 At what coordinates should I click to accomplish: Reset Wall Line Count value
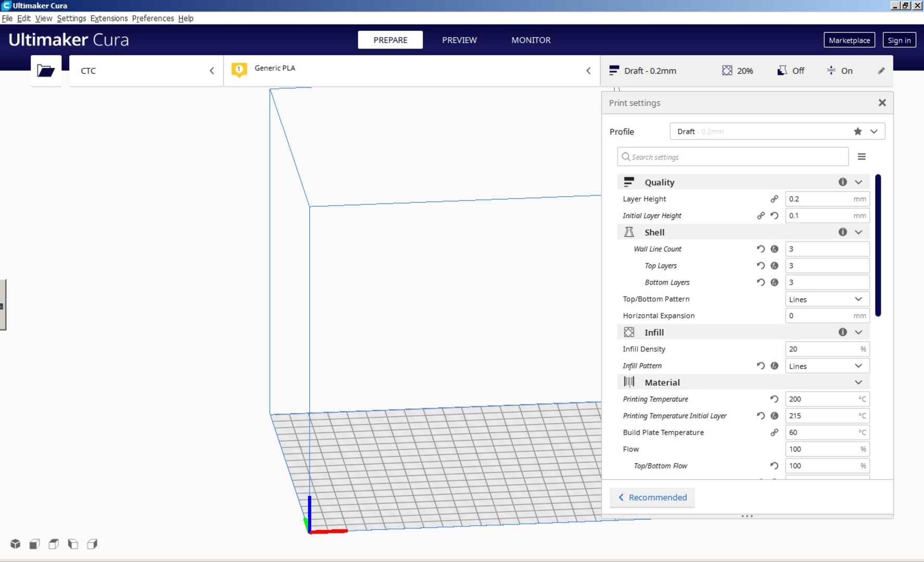761,249
